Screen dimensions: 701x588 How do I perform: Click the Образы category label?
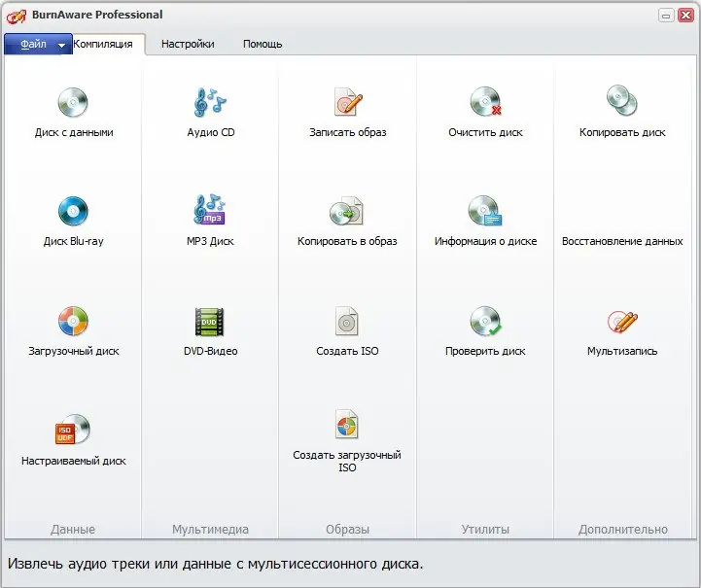347,530
